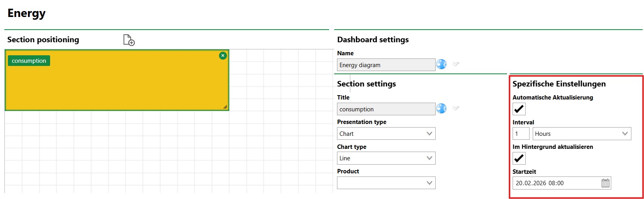Toggle the Im Hintergrund aktualisieren checkbox
The height and width of the screenshot is (199, 644).
coord(519,158)
